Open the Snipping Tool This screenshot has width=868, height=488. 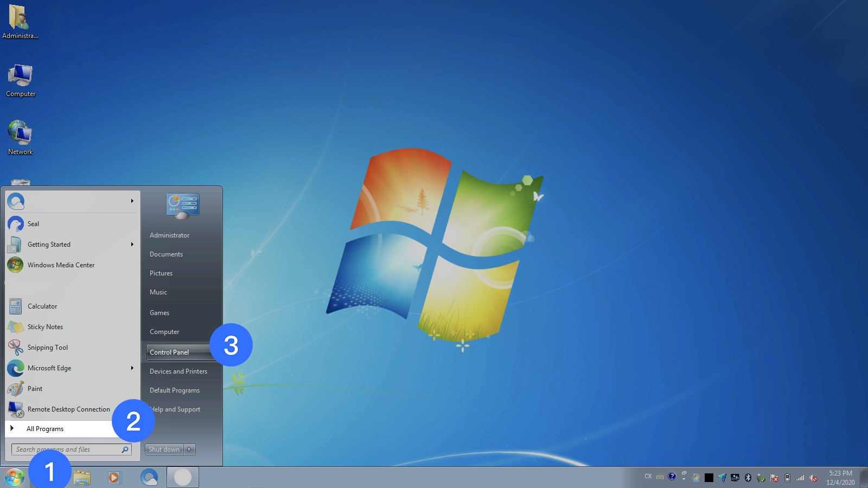click(x=73, y=348)
